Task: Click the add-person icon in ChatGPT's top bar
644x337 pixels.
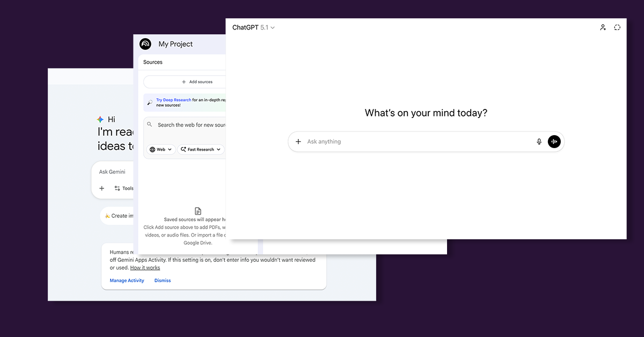Action: pyautogui.click(x=603, y=27)
